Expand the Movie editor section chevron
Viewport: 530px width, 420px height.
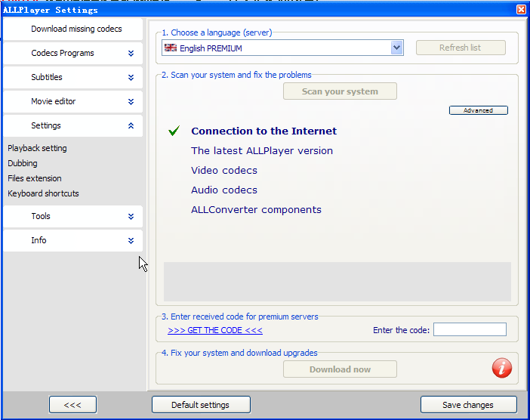point(131,101)
